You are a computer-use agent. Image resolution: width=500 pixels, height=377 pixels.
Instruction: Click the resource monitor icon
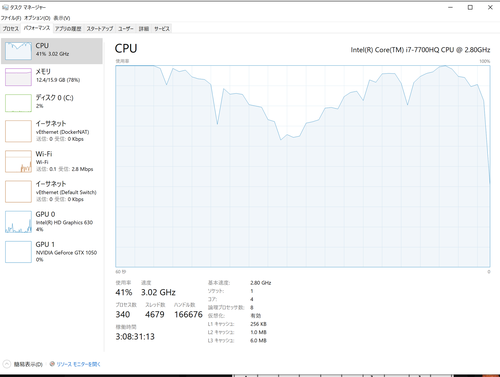[x=52, y=364]
